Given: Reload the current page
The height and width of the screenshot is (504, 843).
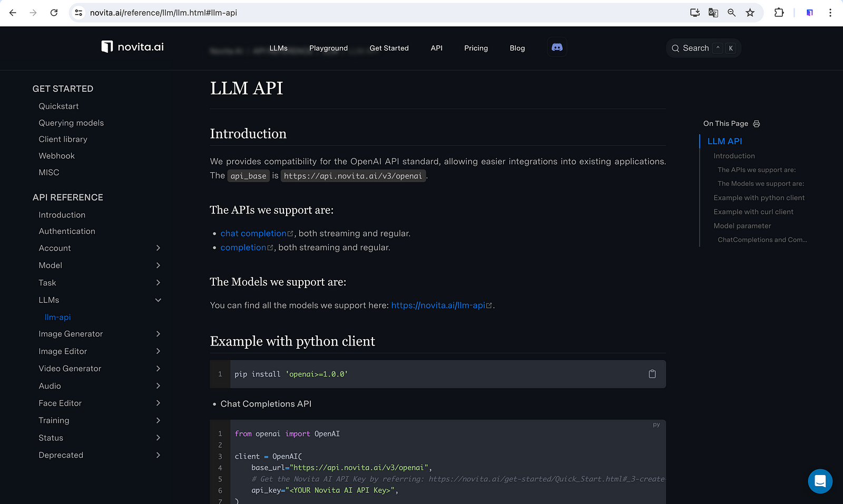Looking at the screenshot, I should pos(54,13).
